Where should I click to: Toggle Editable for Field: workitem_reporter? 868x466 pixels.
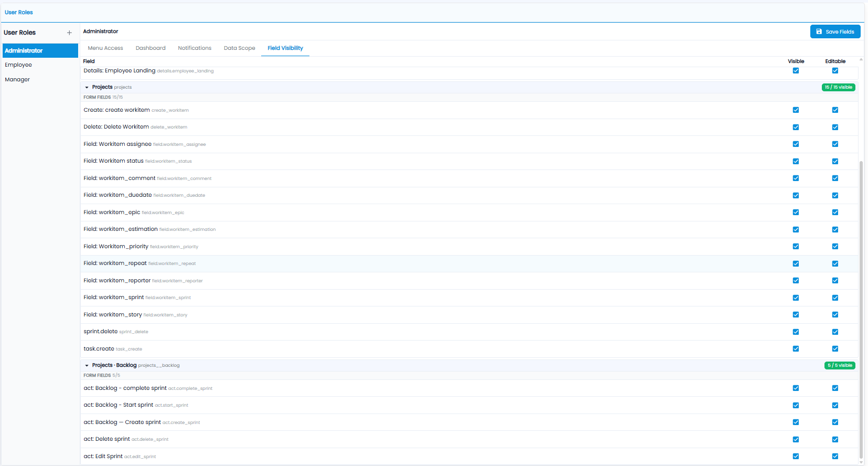835,281
